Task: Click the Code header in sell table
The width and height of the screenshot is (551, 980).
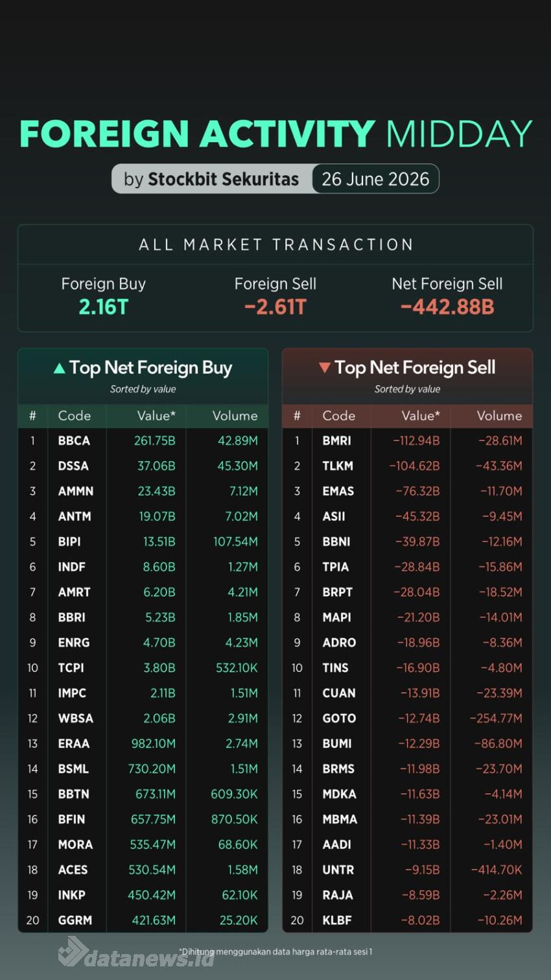Action: 339,416
